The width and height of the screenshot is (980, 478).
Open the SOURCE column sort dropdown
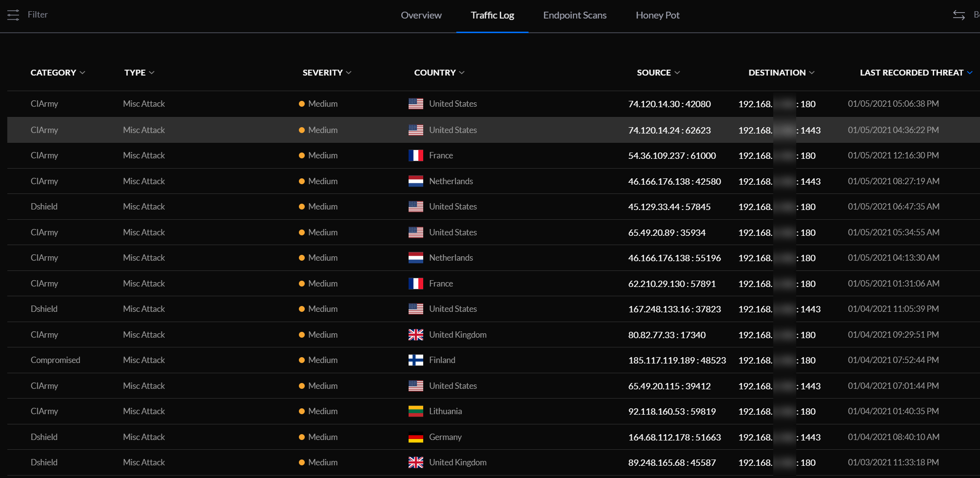point(677,72)
